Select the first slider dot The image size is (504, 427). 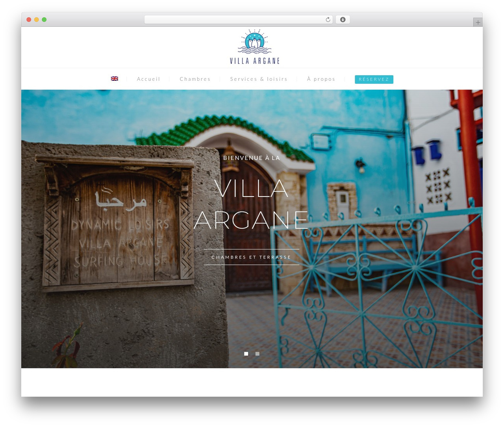(246, 354)
